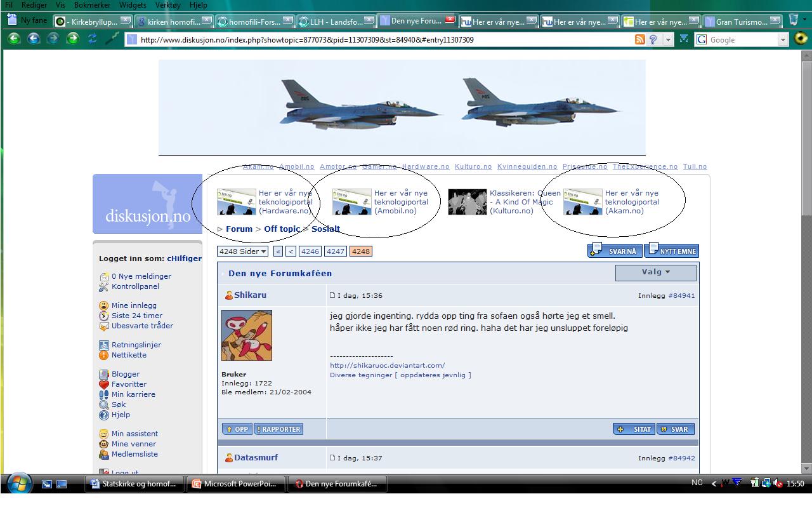Viewport: 812px width, 508px height.
Task: Switch to the Gran Turismo tab
Action: tap(742, 21)
